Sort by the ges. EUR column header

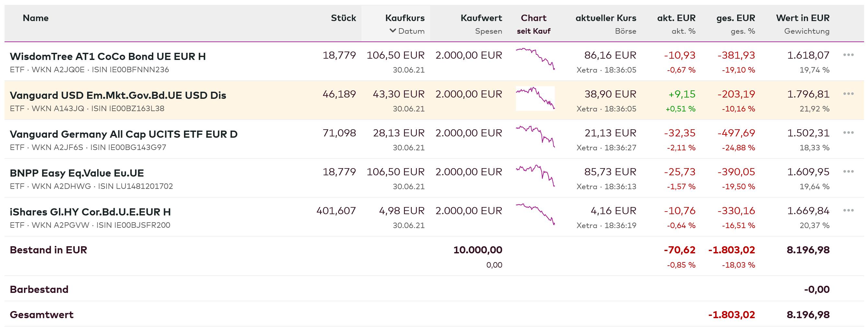pos(735,18)
